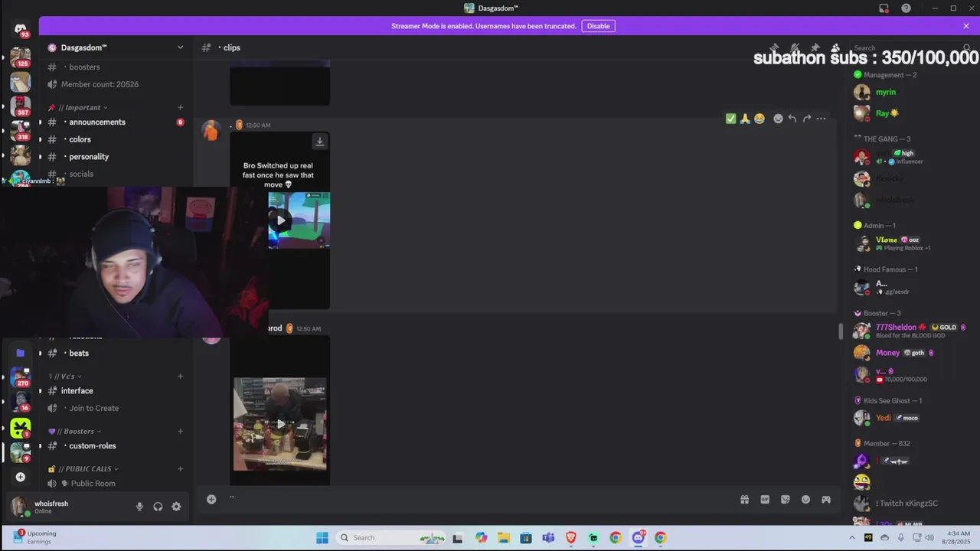Download the 'Bro Switched up' video clip
Screen dimensions: 980x551
(x=320, y=142)
